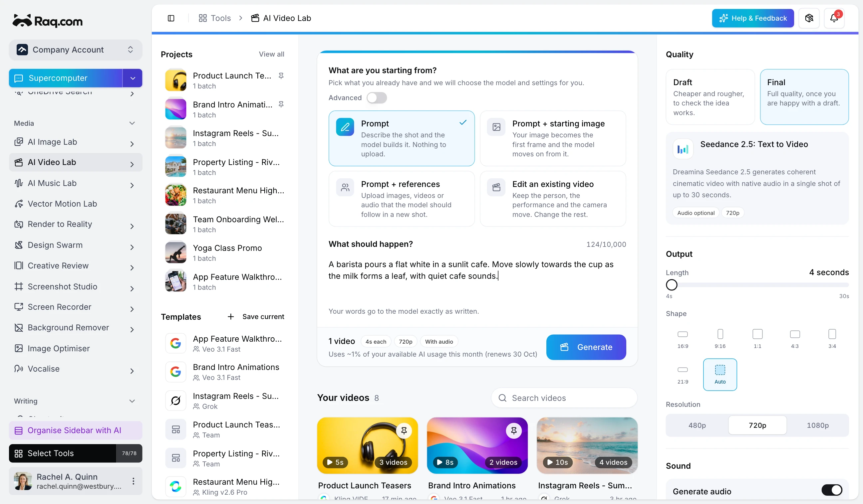Go to Tools breadcrumb

tap(215, 18)
